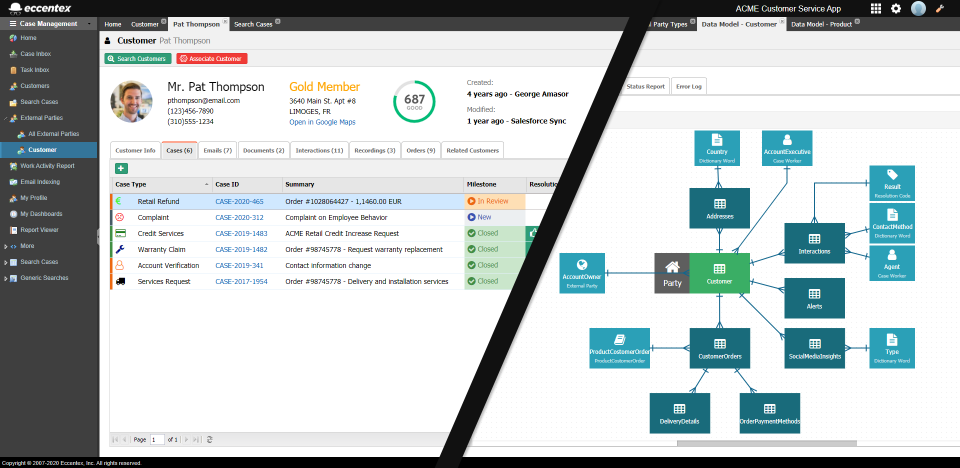Open case CASE-2019-1483 link
The width and height of the screenshot is (960, 468).
[241, 233]
